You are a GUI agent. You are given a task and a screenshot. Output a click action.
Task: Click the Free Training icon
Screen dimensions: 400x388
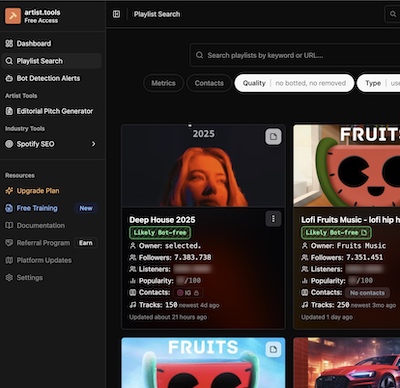(9, 208)
